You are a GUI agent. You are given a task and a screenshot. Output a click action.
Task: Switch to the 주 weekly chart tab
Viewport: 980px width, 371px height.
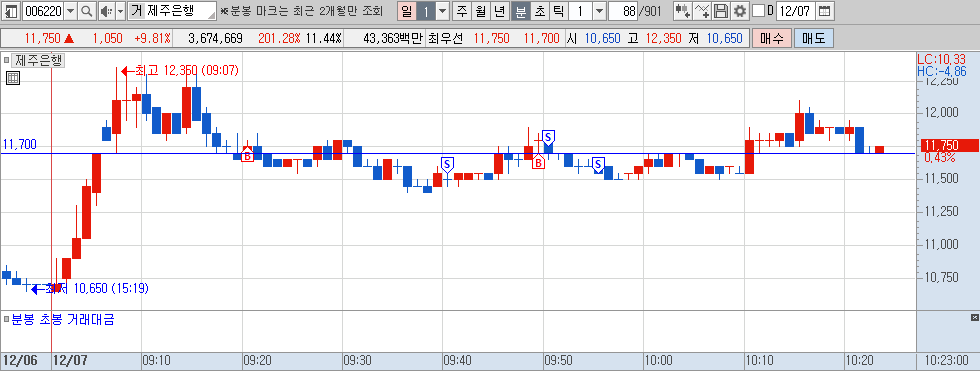tap(461, 11)
